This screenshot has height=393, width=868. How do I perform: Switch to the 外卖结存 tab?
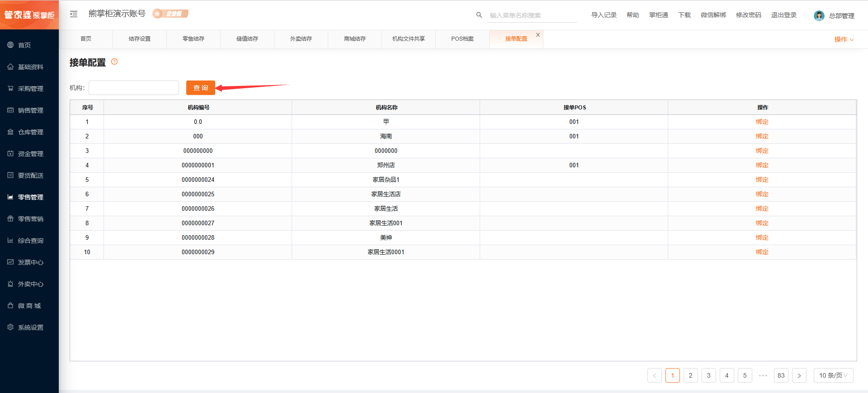tap(301, 39)
